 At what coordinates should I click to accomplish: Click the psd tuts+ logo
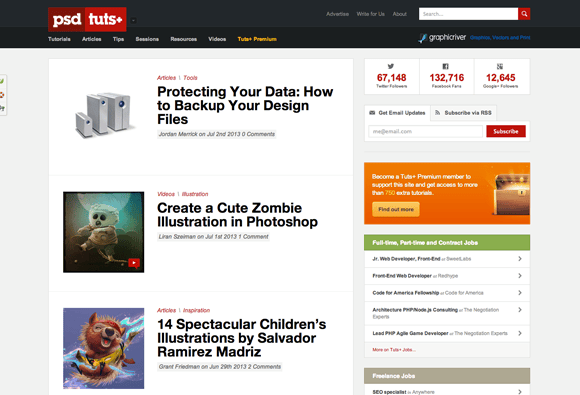click(87, 19)
